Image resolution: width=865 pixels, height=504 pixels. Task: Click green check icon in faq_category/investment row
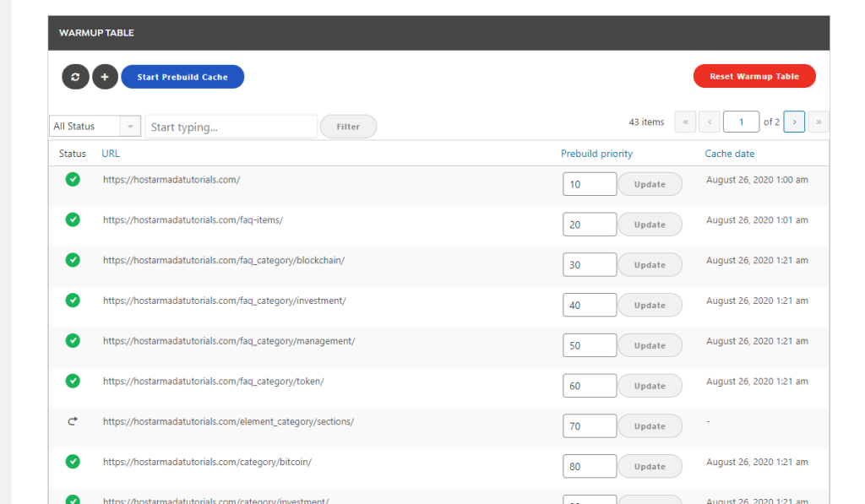coord(73,300)
